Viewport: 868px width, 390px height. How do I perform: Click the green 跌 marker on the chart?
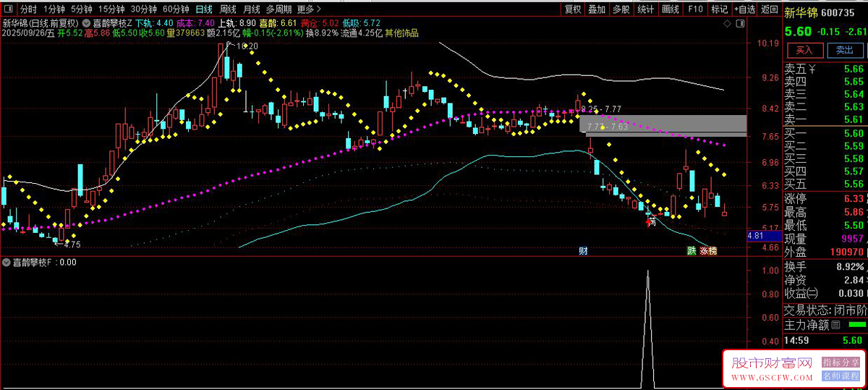coord(692,251)
